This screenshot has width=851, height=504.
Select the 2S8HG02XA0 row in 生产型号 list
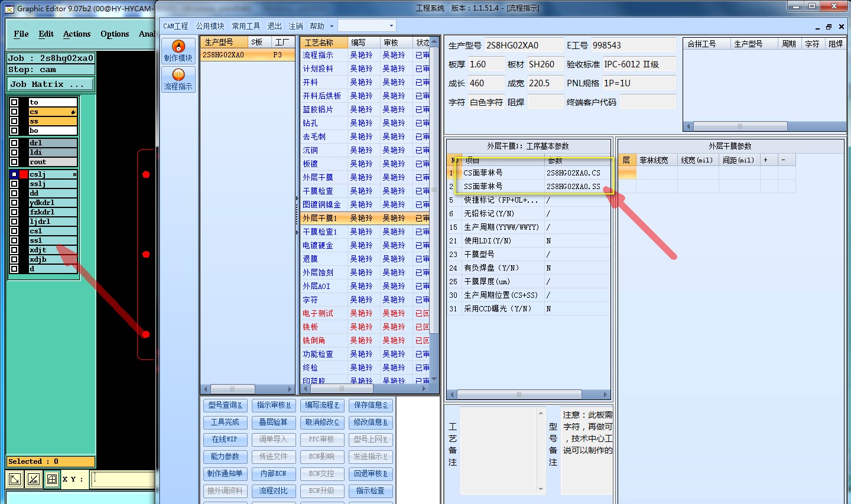click(247, 55)
